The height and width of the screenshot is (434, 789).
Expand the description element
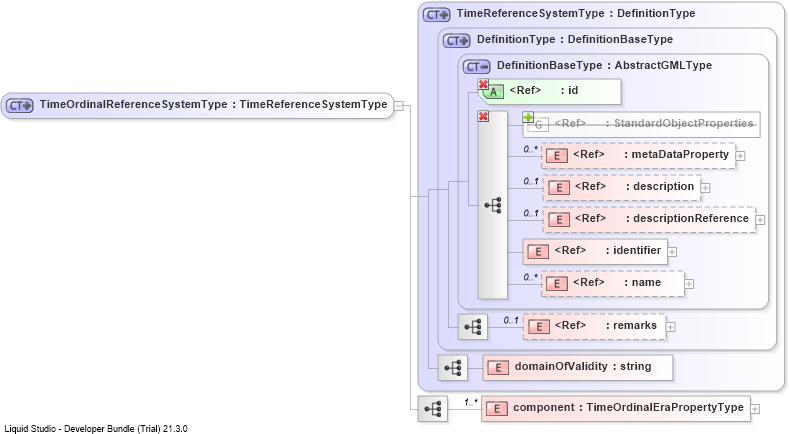705,188
